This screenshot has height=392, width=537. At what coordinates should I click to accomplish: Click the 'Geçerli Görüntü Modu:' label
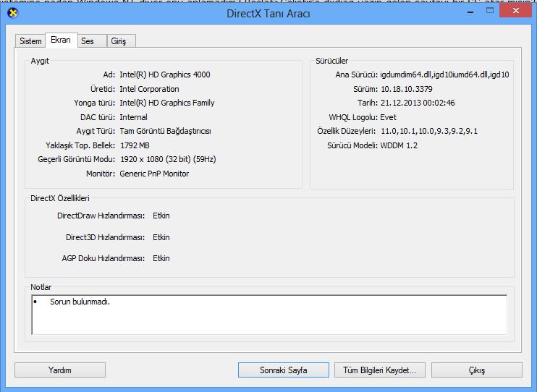[77, 160]
